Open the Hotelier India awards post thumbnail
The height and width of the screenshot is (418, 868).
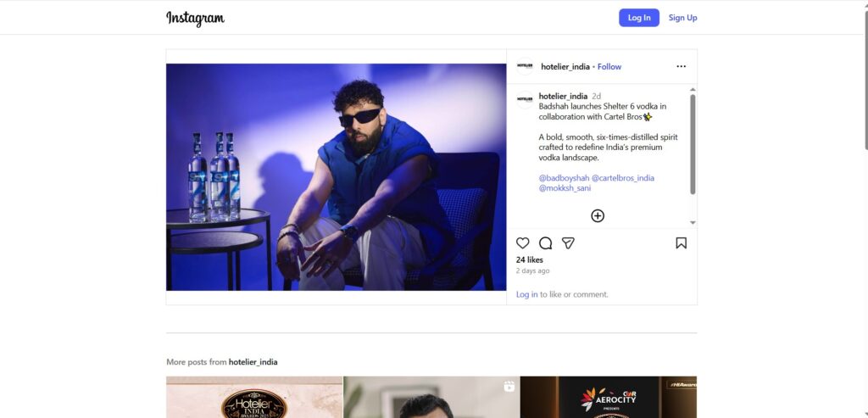pos(254,397)
